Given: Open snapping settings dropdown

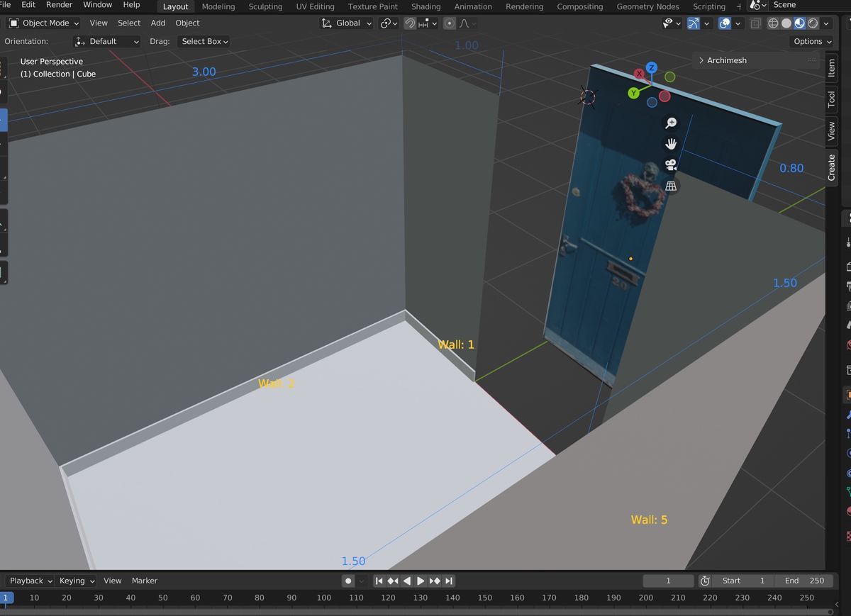Looking at the screenshot, I should click(428, 23).
